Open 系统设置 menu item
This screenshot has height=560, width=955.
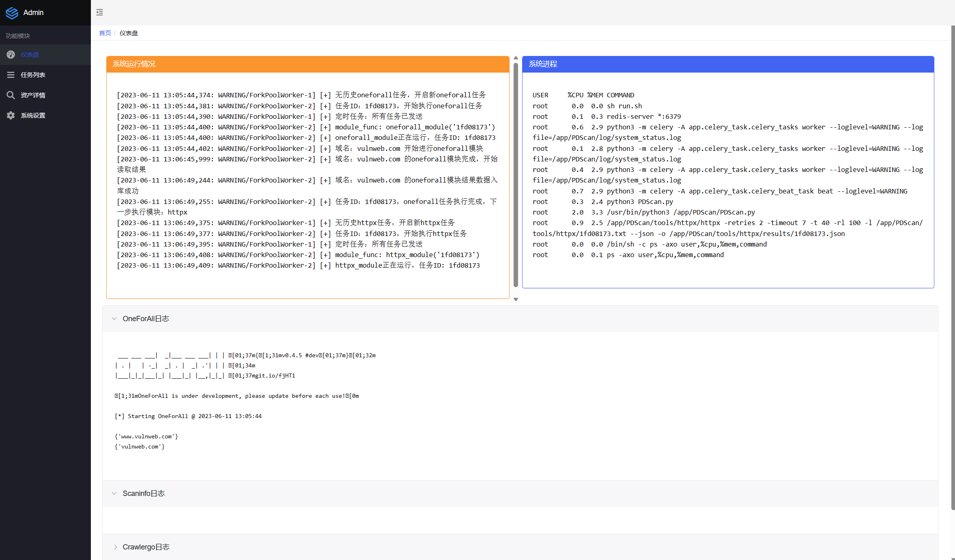45,115
